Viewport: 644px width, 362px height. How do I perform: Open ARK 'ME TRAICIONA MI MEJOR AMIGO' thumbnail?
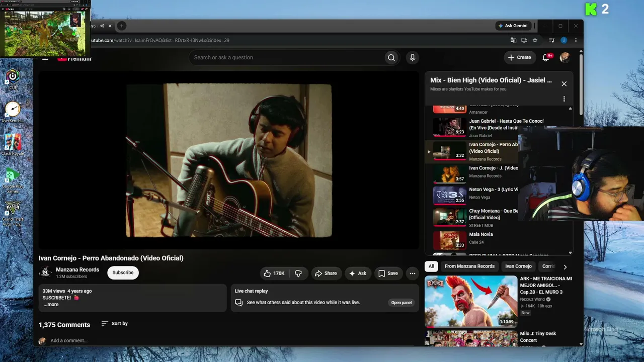471,301
